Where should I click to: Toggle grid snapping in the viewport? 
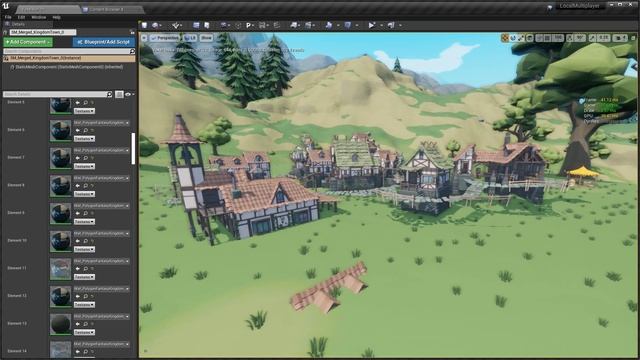(x=548, y=38)
